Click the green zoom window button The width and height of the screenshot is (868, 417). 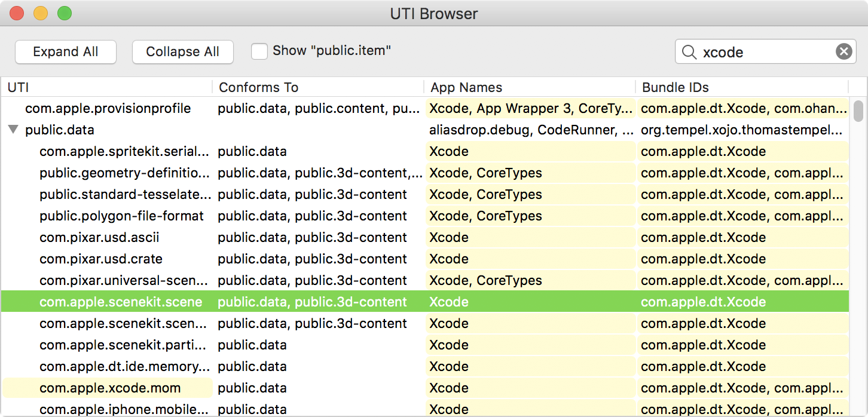pyautogui.click(x=65, y=13)
